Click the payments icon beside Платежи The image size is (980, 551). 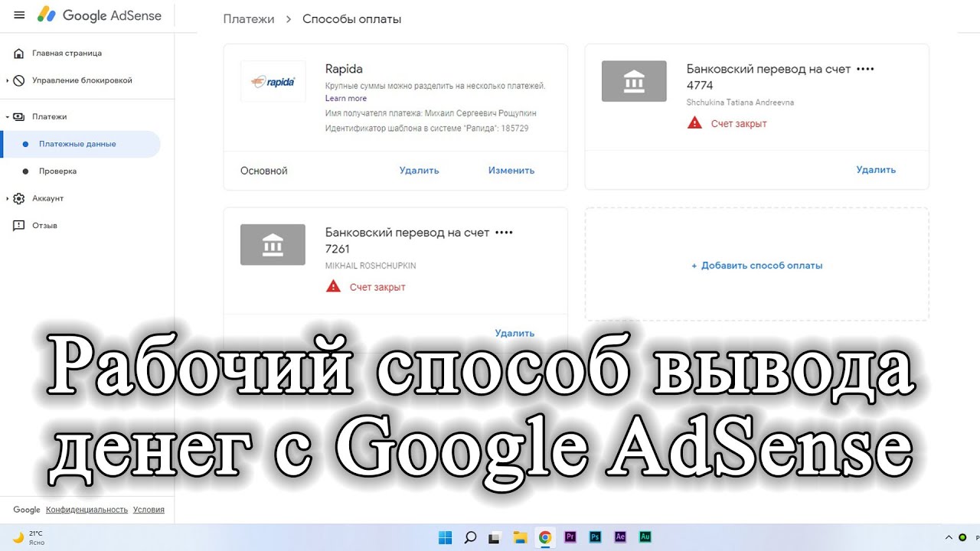click(x=19, y=116)
